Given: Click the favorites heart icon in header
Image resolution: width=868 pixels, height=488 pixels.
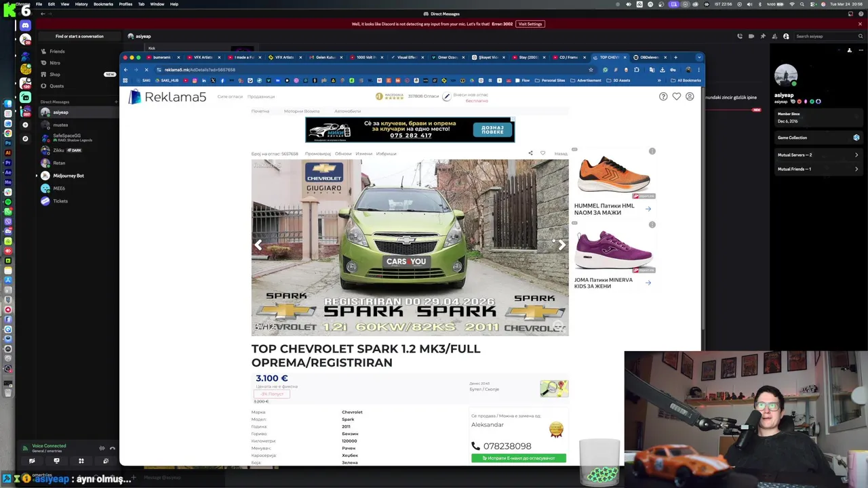Looking at the screenshot, I should click(676, 97).
